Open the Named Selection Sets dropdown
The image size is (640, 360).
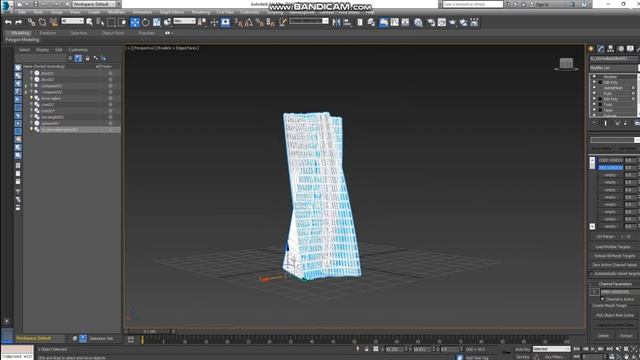[x=309, y=21]
